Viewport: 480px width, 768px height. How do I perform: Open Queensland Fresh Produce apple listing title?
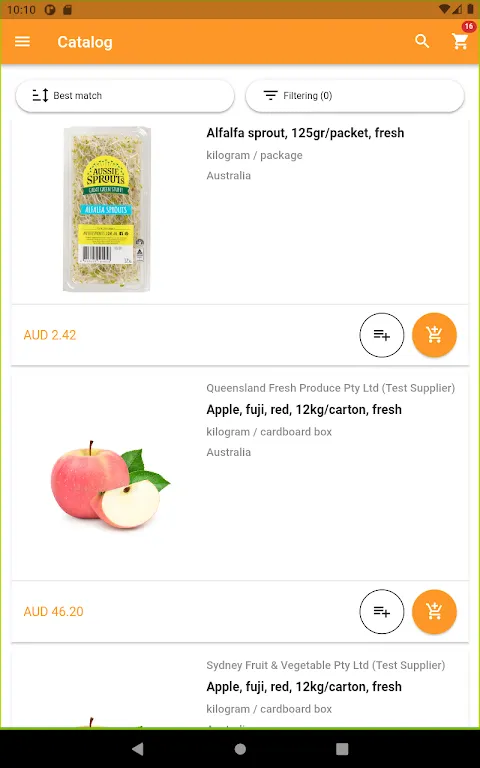point(304,409)
